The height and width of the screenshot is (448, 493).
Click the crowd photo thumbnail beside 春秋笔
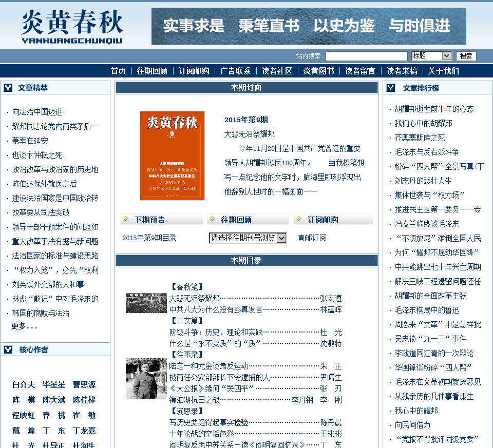pyautogui.click(x=146, y=303)
